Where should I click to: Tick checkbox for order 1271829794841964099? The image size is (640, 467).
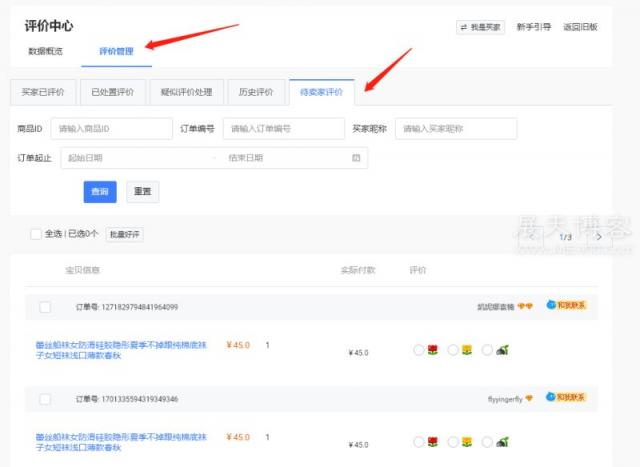(x=45, y=307)
